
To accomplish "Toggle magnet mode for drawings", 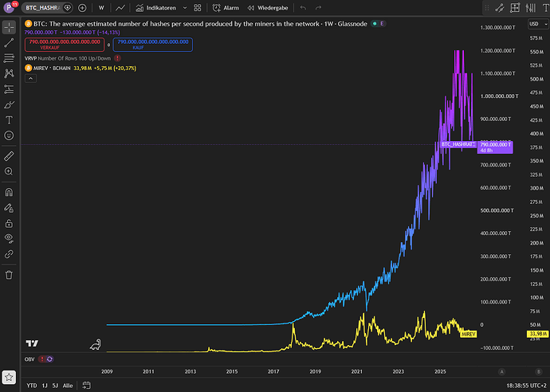I will point(9,192).
